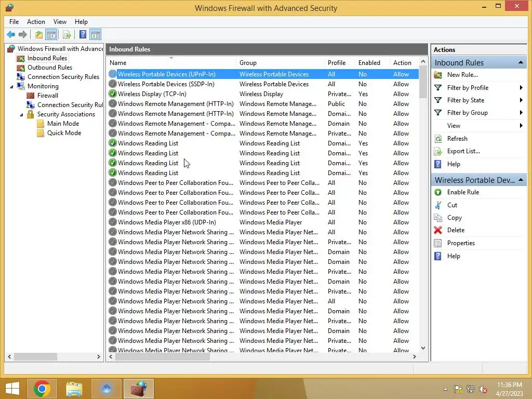The width and height of the screenshot is (532, 399).
Task: Click the Forward arrow toolbar icon
Action: click(x=23, y=34)
